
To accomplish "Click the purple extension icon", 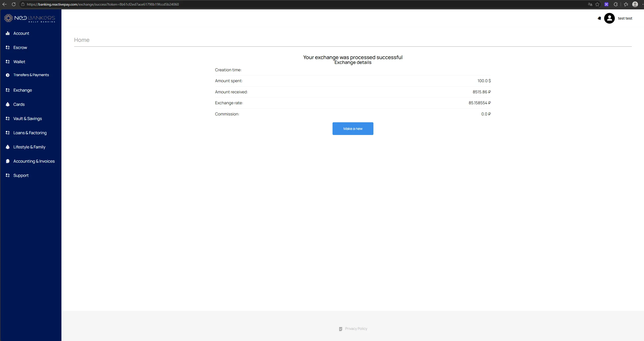I will [x=606, y=4].
